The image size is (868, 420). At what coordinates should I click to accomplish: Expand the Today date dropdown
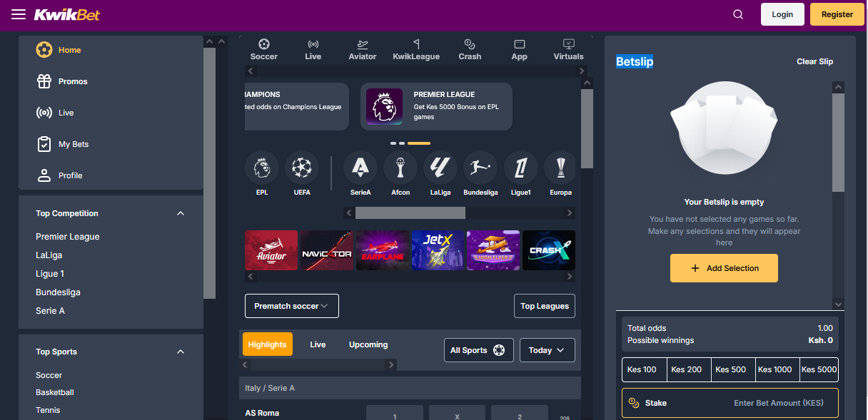[x=547, y=349]
